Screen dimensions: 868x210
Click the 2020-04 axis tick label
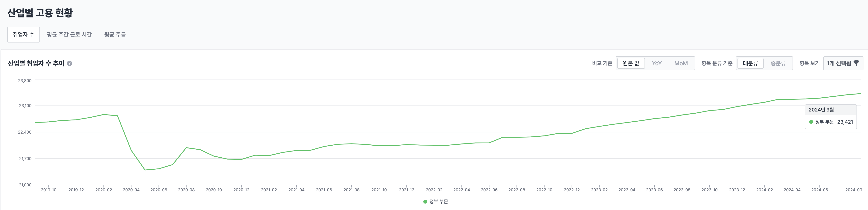tap(131, 190)
